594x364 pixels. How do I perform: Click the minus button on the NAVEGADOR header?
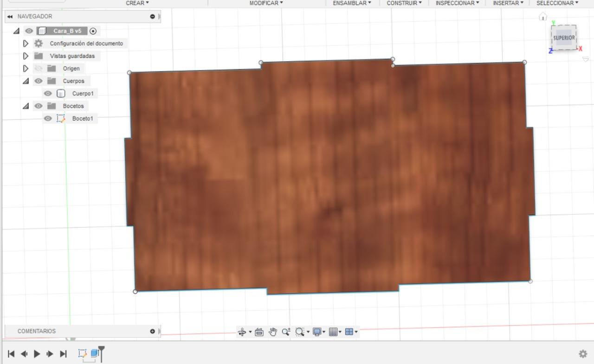point(152,17)
